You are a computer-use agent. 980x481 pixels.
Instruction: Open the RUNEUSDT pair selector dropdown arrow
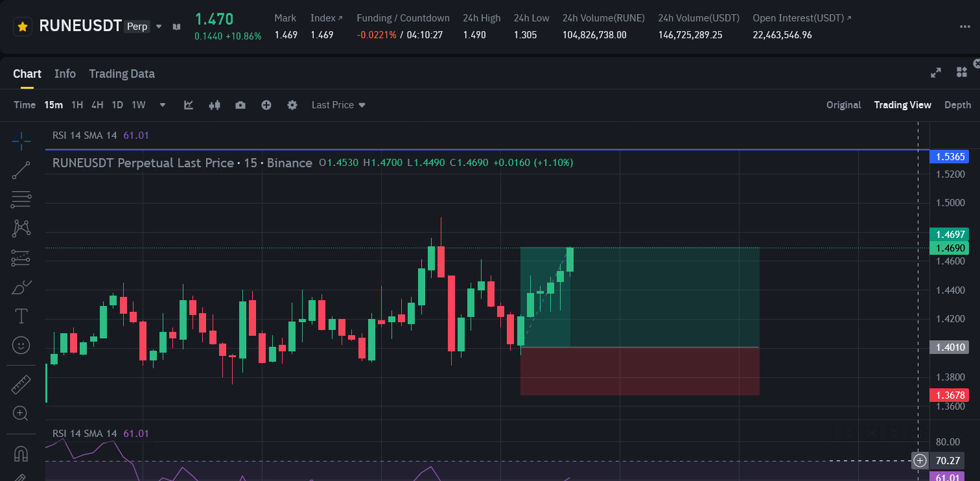159,27
